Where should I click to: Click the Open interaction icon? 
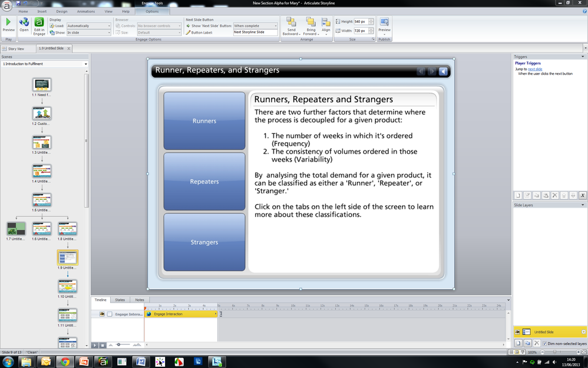24,22
